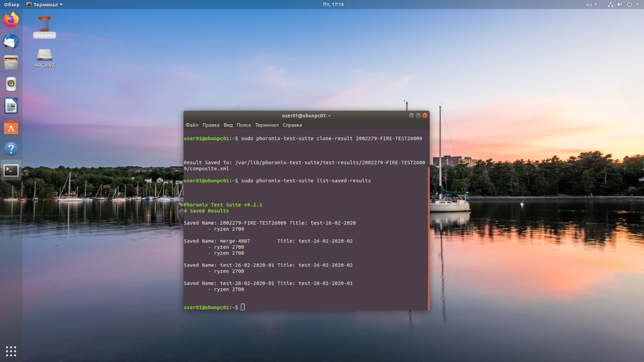Expand the Терминал app menu in top bar

point(44,5)
